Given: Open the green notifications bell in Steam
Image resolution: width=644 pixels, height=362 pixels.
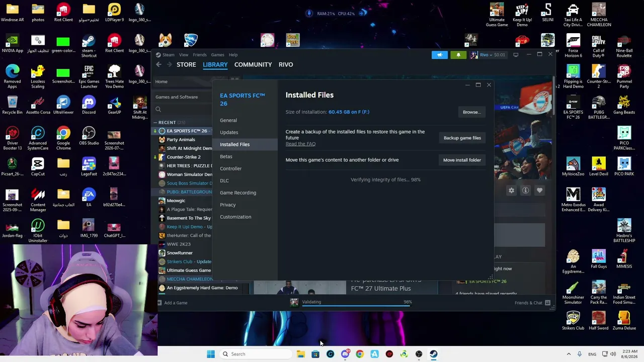Looking at the screenshot, I should click(458, 55).
